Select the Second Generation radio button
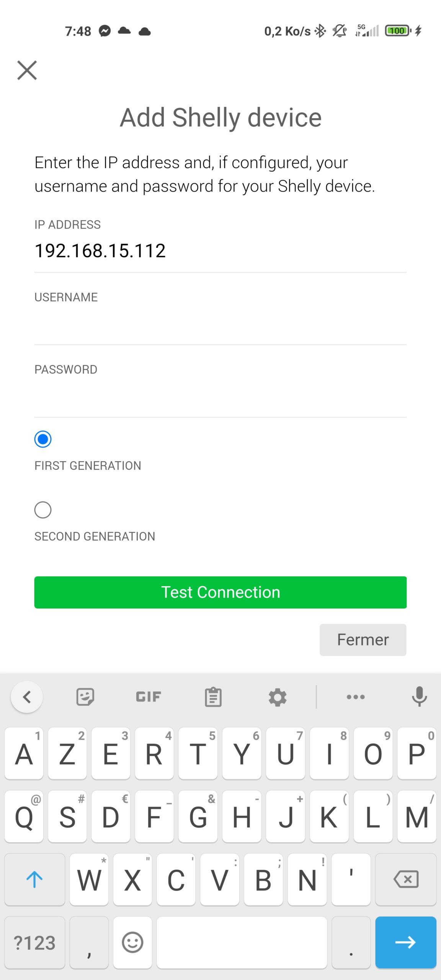The height and width of the screenshot is (980, 441). tap(43, 510)
